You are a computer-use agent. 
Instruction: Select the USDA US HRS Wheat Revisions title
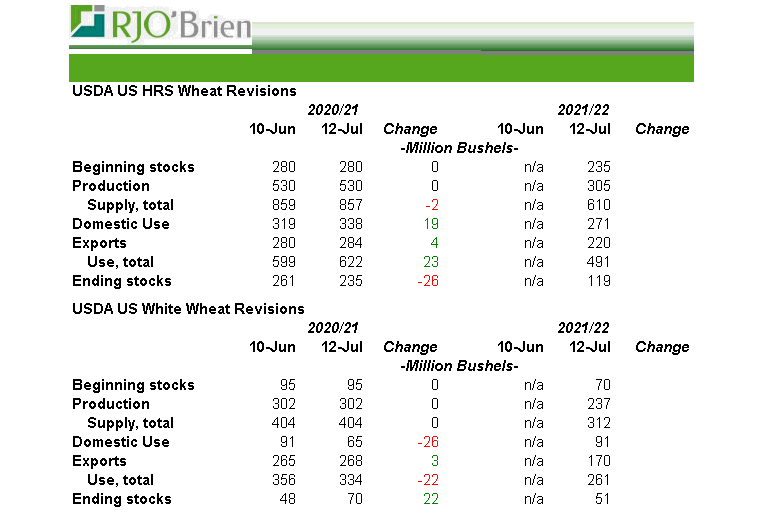(184, 91)
